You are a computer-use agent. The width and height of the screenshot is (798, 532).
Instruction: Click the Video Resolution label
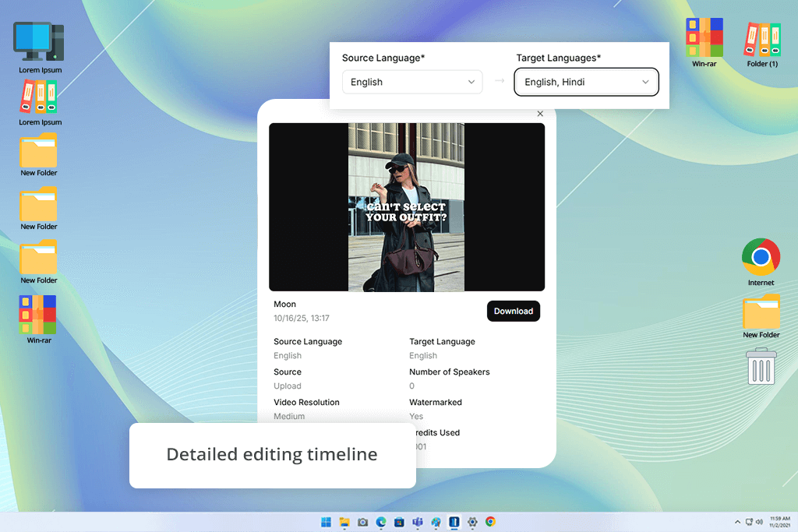(x=306, y=402)
